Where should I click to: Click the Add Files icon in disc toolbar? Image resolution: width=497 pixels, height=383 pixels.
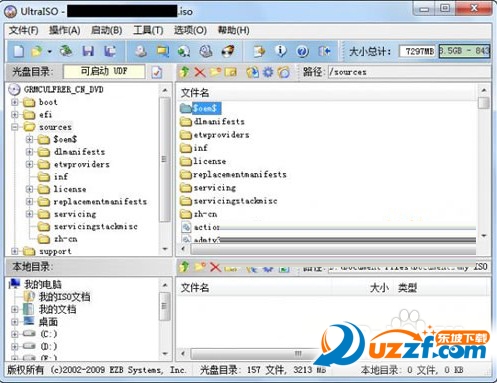[x=252, y=72]
